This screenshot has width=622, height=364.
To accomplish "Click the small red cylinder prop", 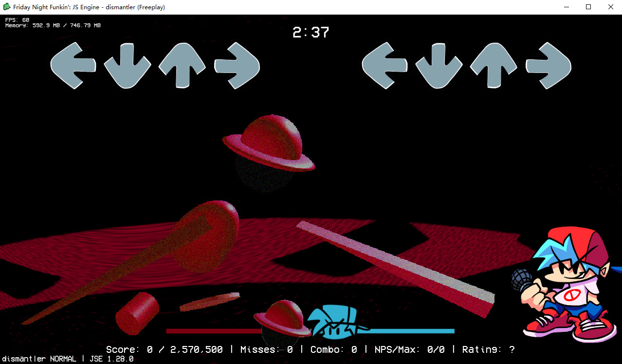I will click(x=137, y=313).
